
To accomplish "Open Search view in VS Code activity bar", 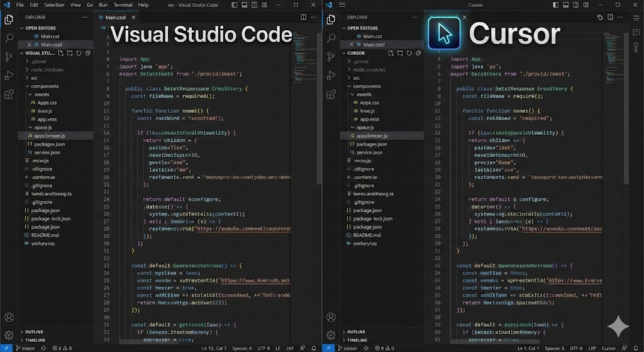I will [x=9, y=38].
